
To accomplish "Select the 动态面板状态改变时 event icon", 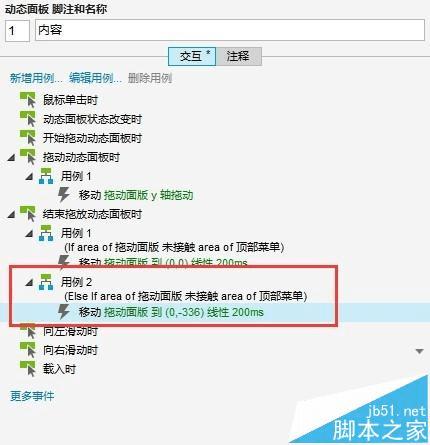I will [28, 119].
